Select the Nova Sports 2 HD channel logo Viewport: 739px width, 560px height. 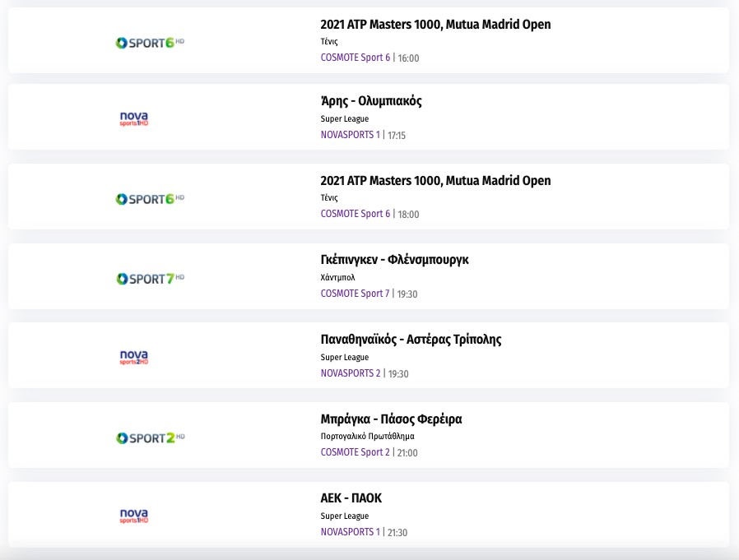click(134, 357)
